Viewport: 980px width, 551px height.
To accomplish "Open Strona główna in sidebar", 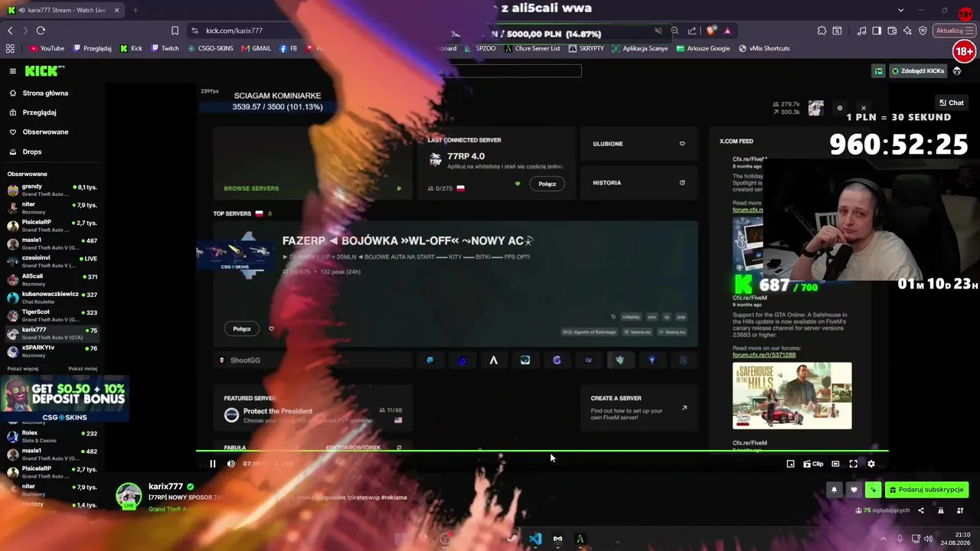I will point(45,93).
